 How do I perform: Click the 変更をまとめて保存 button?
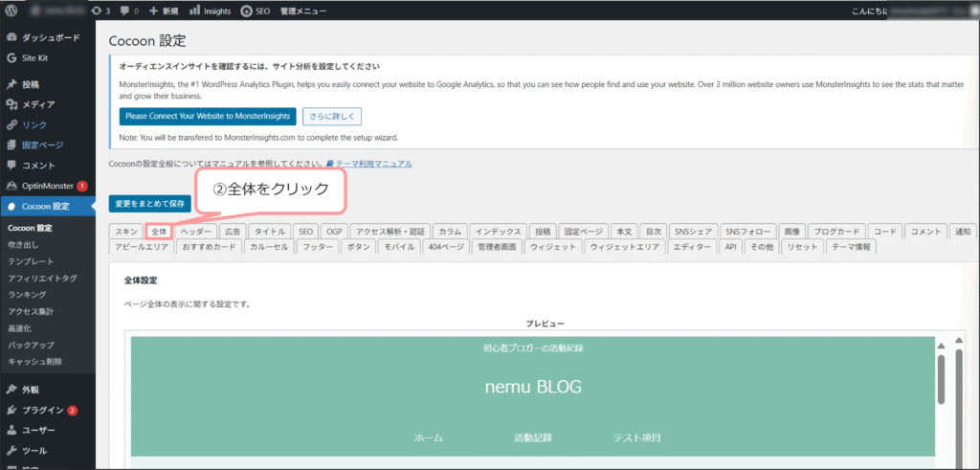(x=149, y=203)
